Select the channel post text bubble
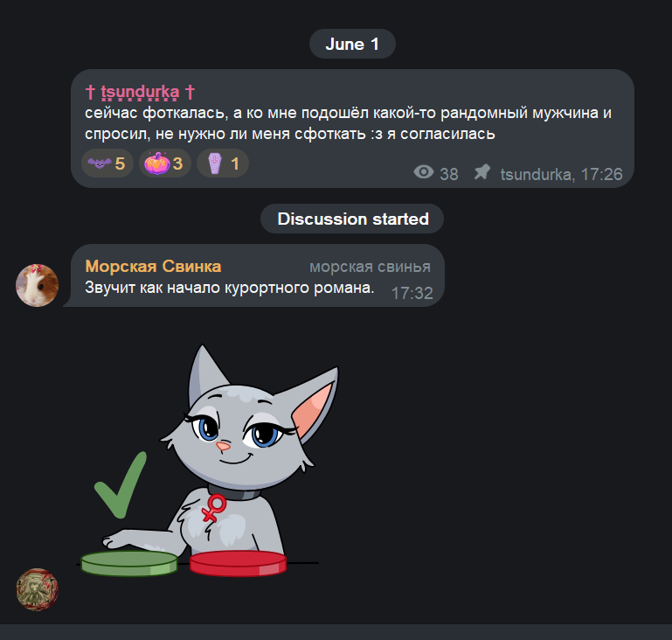 point(352,129)
